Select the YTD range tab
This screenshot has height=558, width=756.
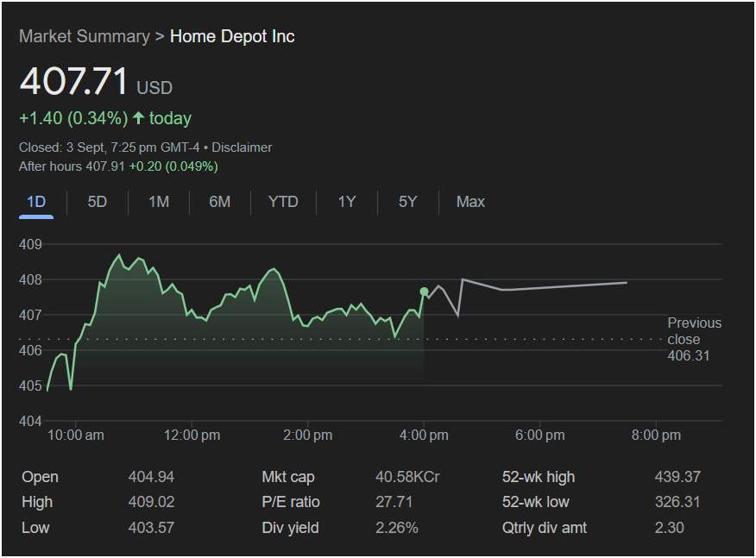tap(283, 202)
